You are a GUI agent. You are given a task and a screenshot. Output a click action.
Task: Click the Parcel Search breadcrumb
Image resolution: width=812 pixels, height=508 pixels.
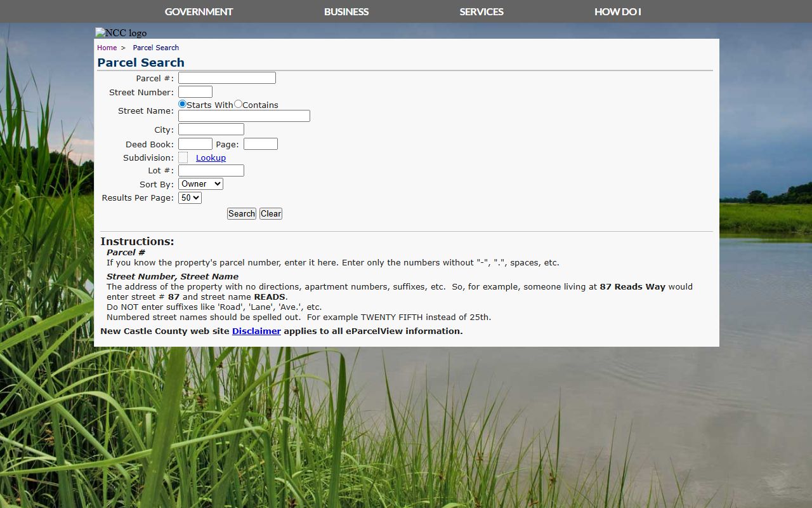(156, 48)
